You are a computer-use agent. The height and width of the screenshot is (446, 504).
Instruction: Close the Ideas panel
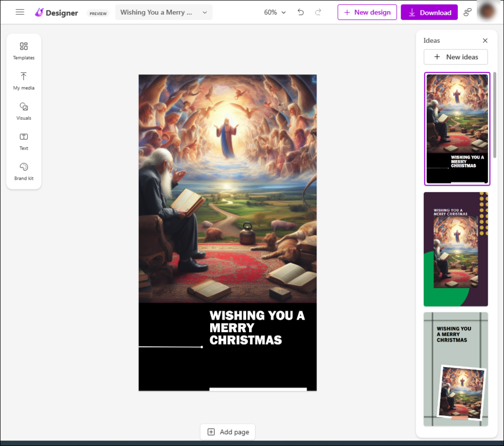[485, 40]
